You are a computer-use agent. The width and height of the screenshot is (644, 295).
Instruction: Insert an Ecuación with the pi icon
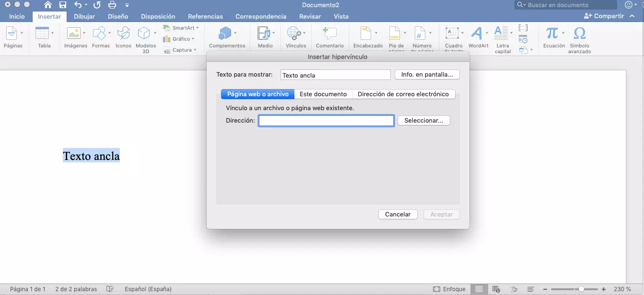point(552,33)
